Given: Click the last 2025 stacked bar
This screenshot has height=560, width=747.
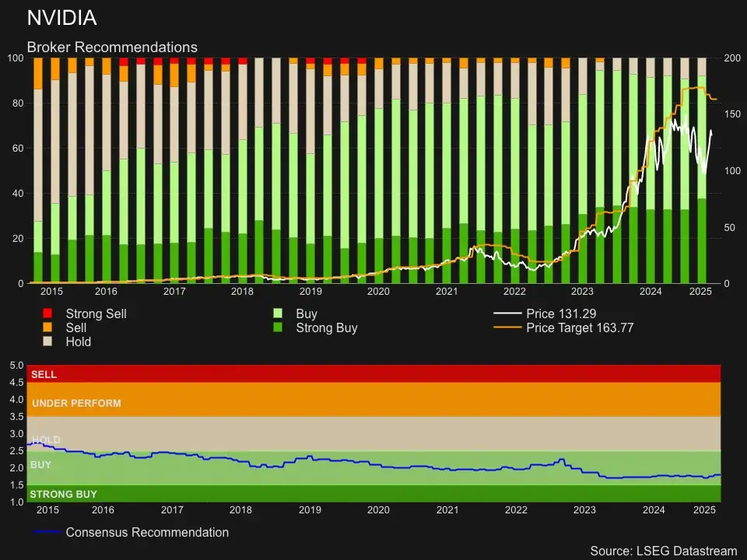Looking at the screenshot, I should coord(702,170).
